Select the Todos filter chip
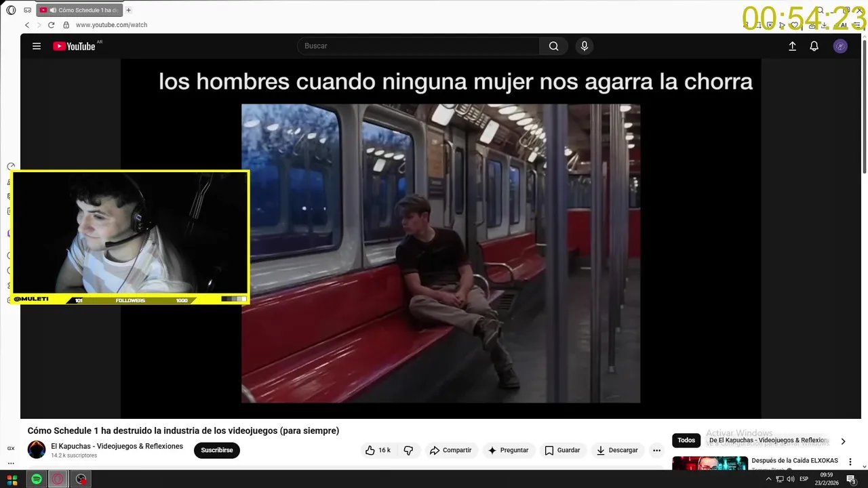 coord(686,441)
